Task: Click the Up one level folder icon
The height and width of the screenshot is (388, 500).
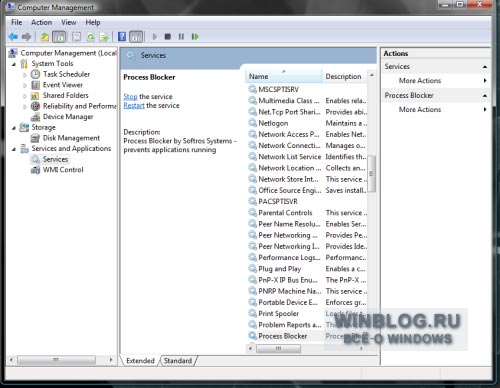Action: point(45,37)
